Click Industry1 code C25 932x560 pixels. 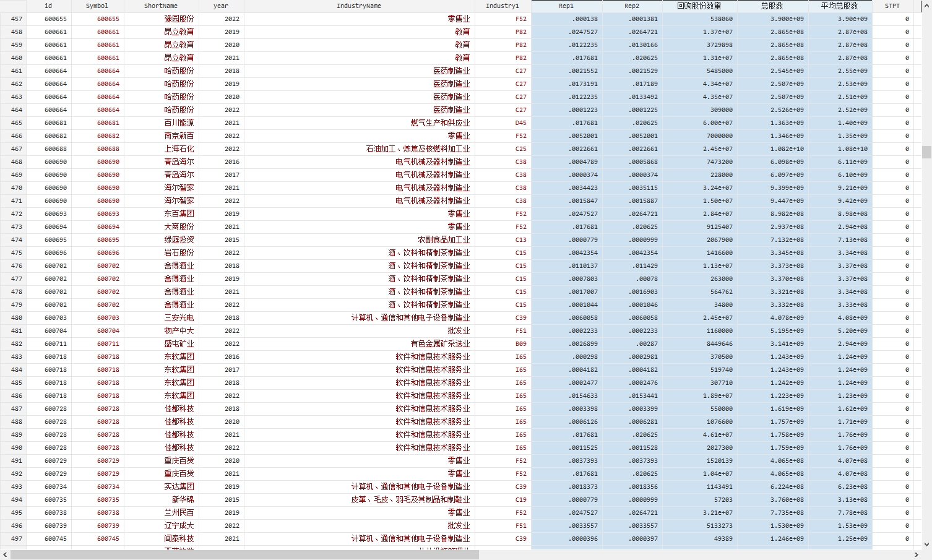coord(520,149)
